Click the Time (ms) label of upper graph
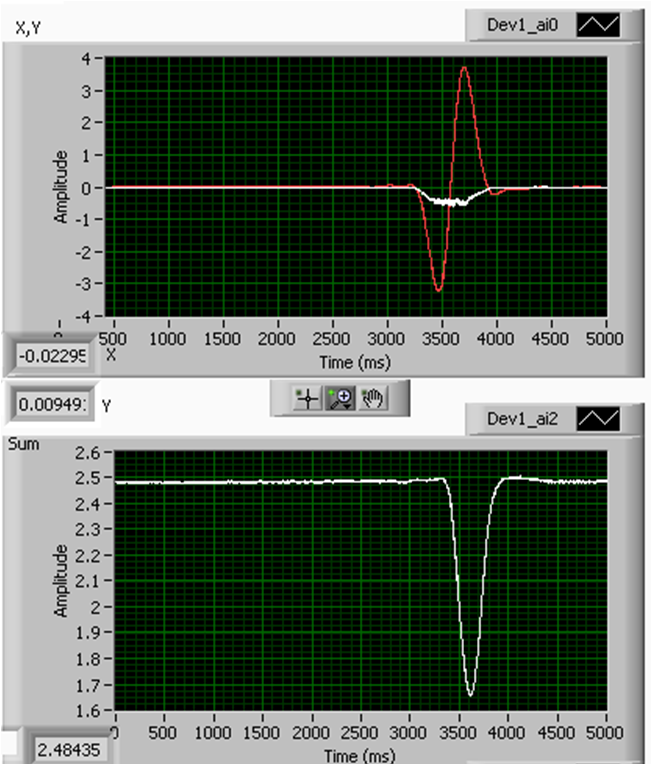 (356, 361)
